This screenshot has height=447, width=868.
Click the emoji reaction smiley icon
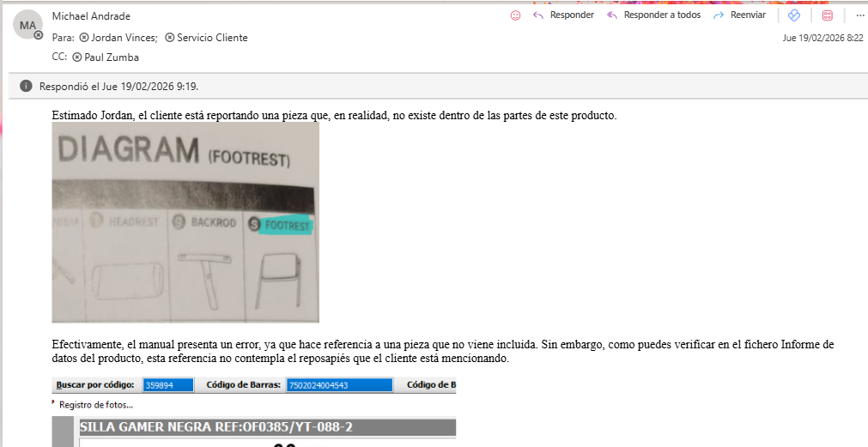coord(515,15)
